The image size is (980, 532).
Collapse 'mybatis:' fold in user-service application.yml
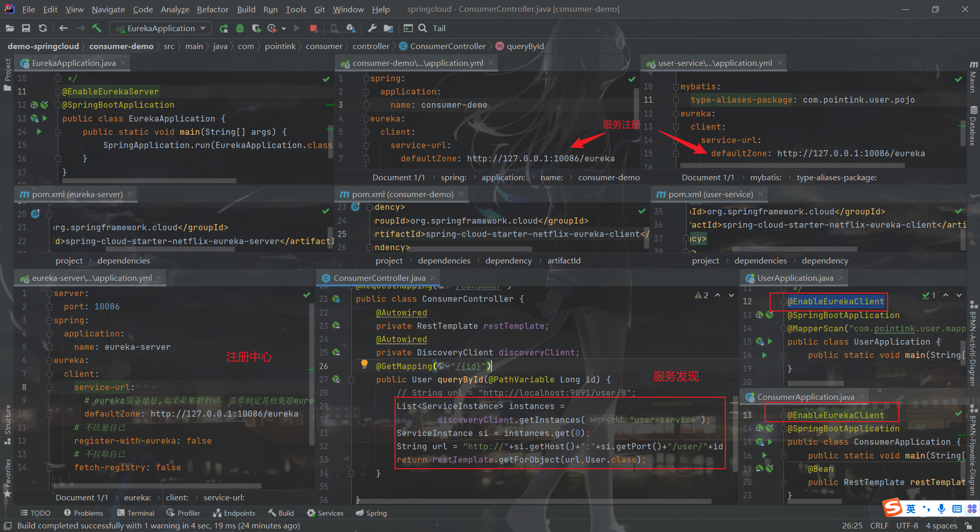(x=676, y=87)
